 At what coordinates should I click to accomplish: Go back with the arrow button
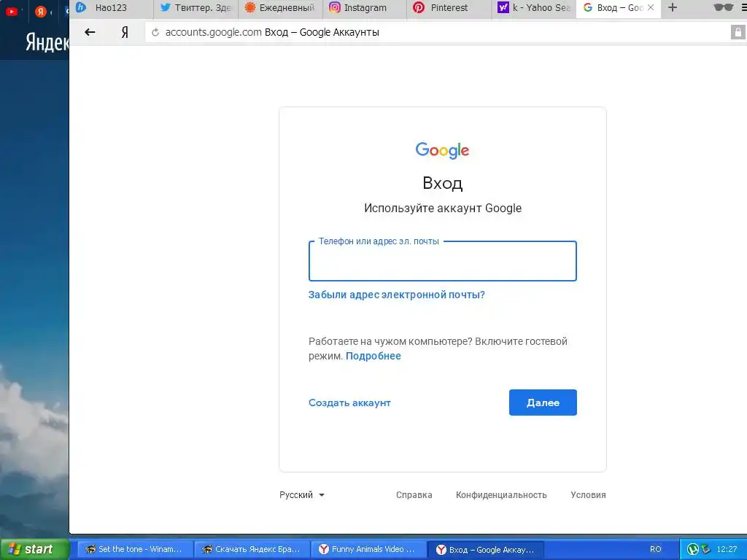(x=90, y=32)
